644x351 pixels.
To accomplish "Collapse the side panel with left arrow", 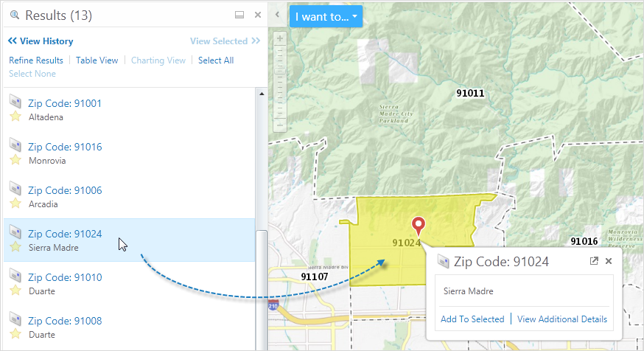I will coord(276,15).
